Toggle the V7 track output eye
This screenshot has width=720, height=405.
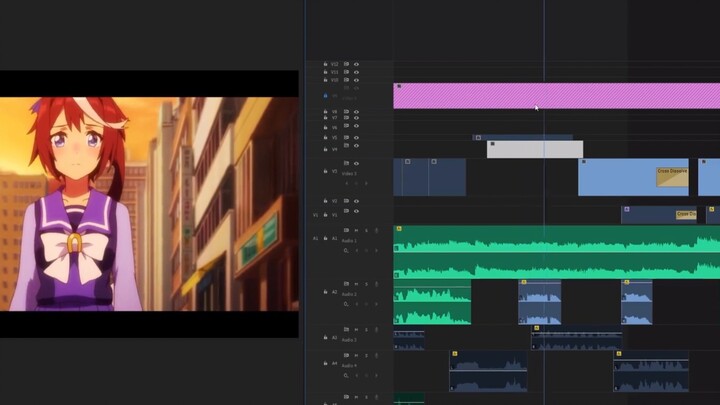click(x=356, y=118)
